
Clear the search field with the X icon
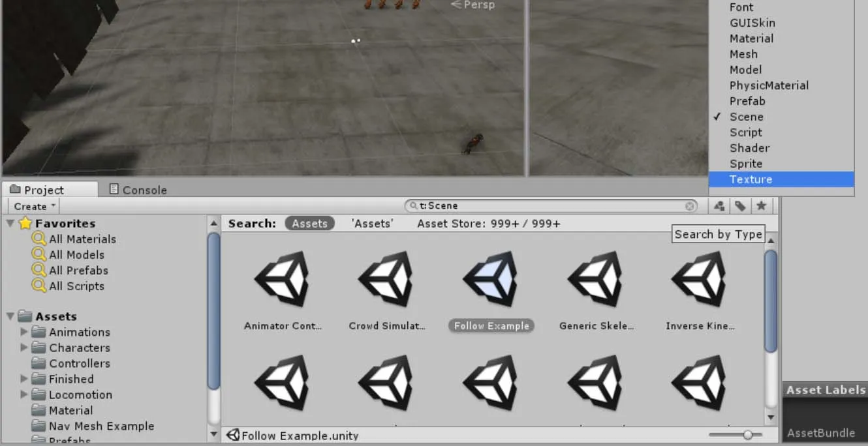(690, 206)
